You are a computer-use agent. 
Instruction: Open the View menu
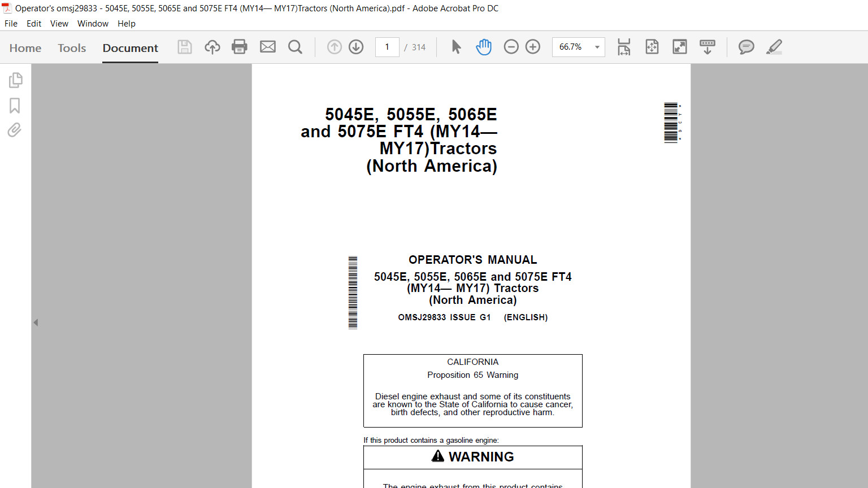(59, 24)
